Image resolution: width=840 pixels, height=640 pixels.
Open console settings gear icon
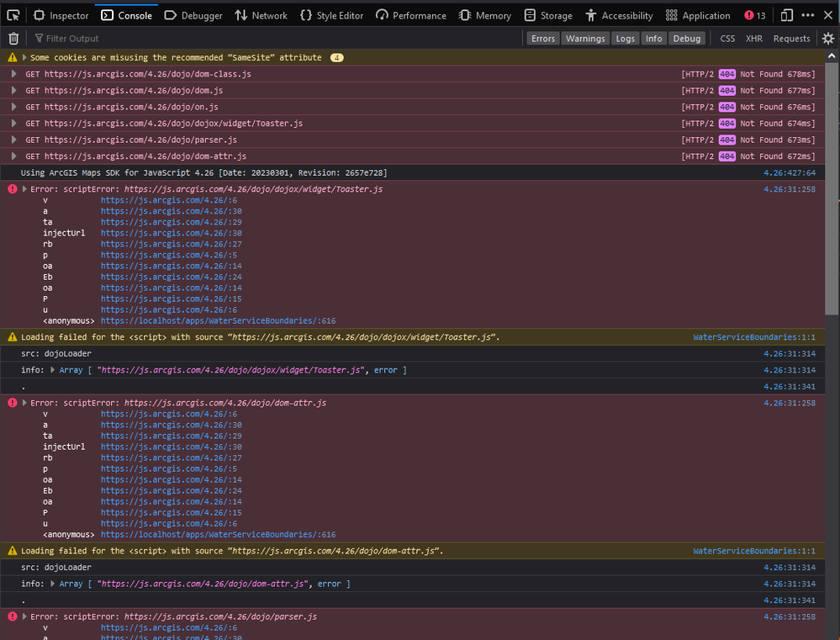point(827,39)
